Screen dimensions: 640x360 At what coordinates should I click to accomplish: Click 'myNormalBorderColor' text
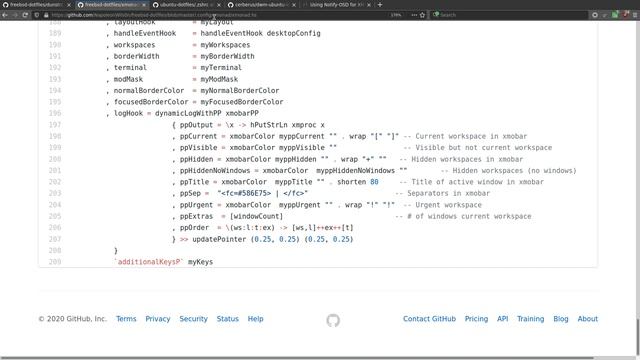(240, 90)
